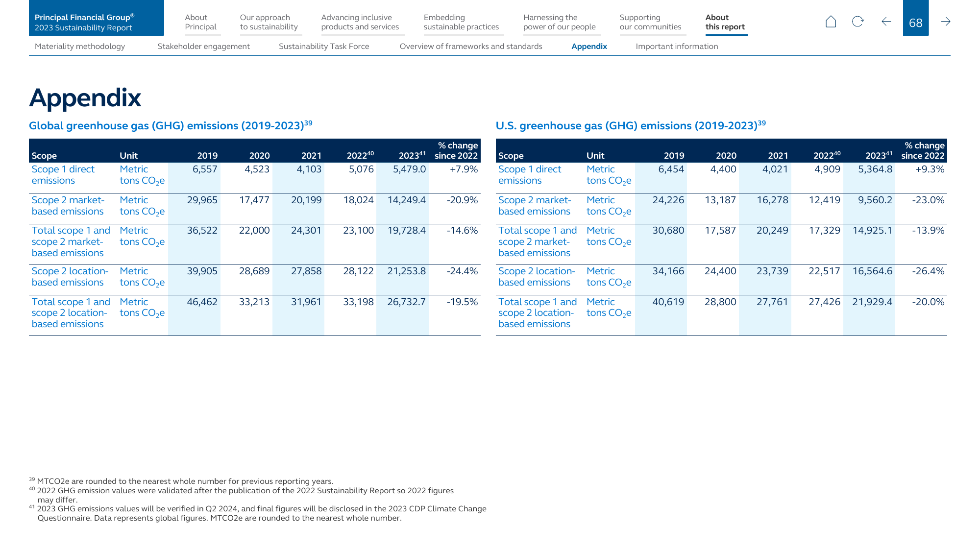
Task: Click the U.S. value 40,619
Action: pos(668,302)
